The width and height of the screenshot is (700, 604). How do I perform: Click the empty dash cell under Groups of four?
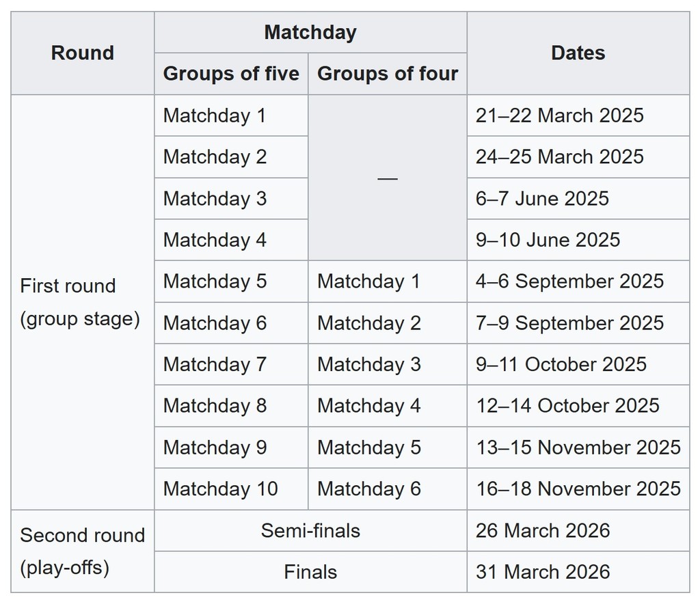pyautogui.click(x=388, y=178)
